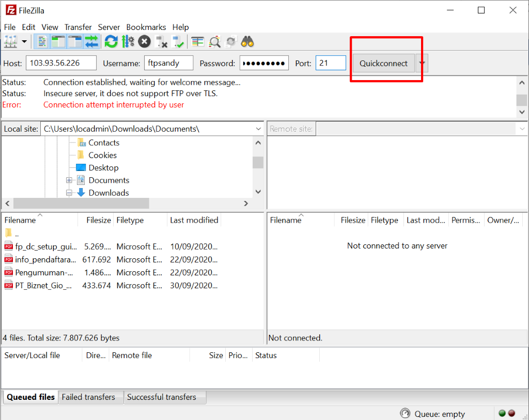
Task: Expand the Documents tree node
Action: (69, 180)
